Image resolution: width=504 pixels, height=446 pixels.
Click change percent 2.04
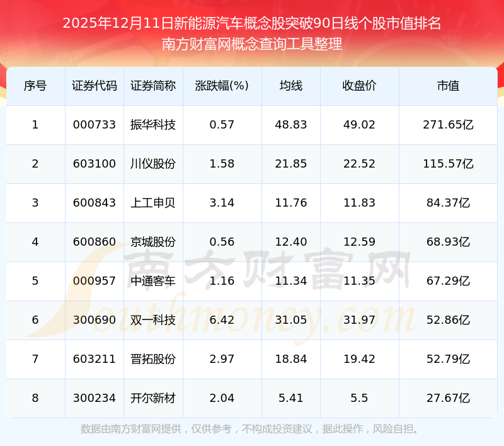click(222, 398)
